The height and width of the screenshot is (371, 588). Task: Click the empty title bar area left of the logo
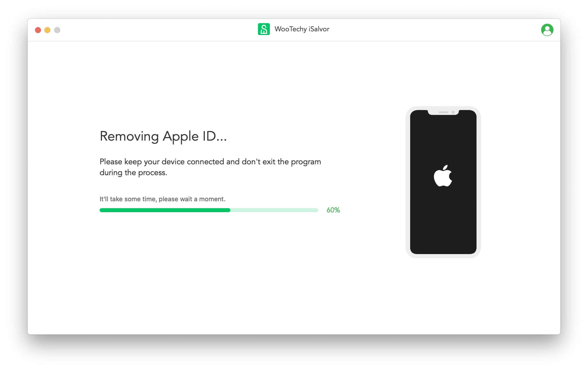point(158,30)
